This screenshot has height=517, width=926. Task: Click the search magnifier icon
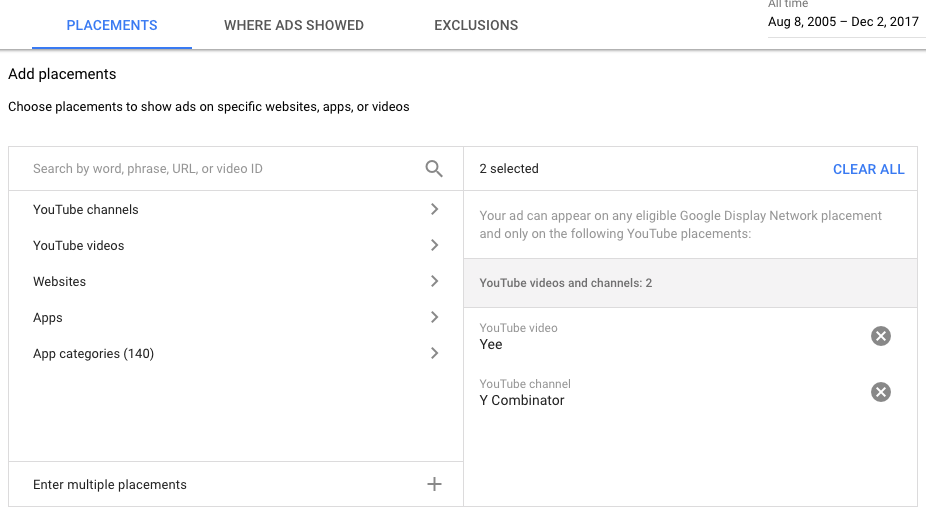pos(434,169)
